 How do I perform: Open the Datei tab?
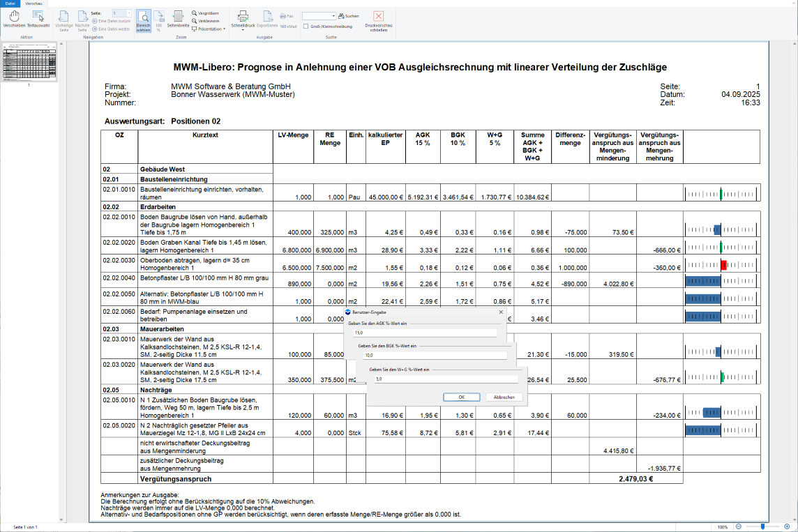click(x=10, y=3)
